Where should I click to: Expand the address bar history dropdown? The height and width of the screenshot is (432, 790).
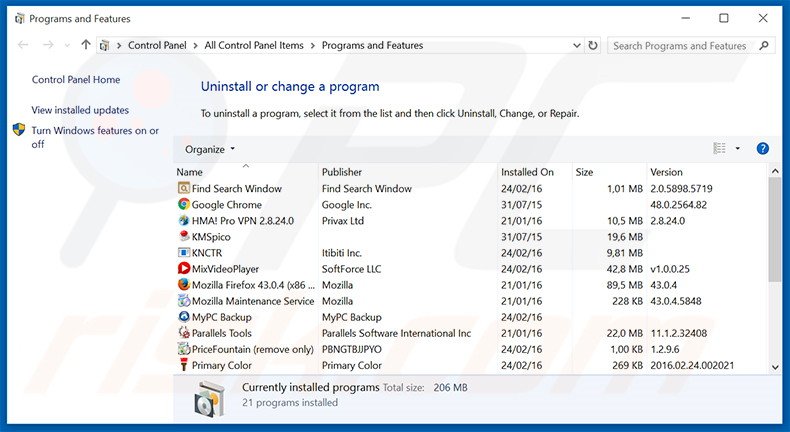point(576,45)
